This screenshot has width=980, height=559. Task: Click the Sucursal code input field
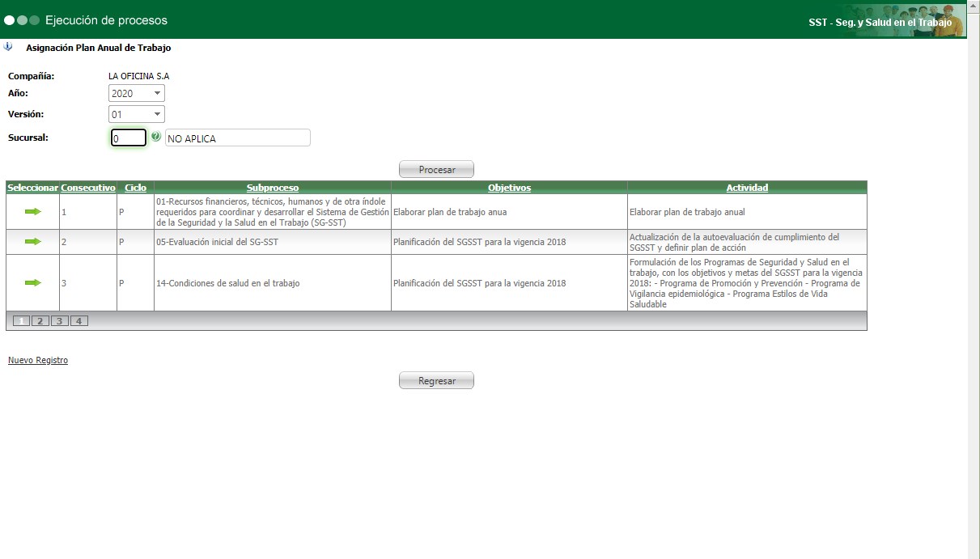(x=129, y=138)
